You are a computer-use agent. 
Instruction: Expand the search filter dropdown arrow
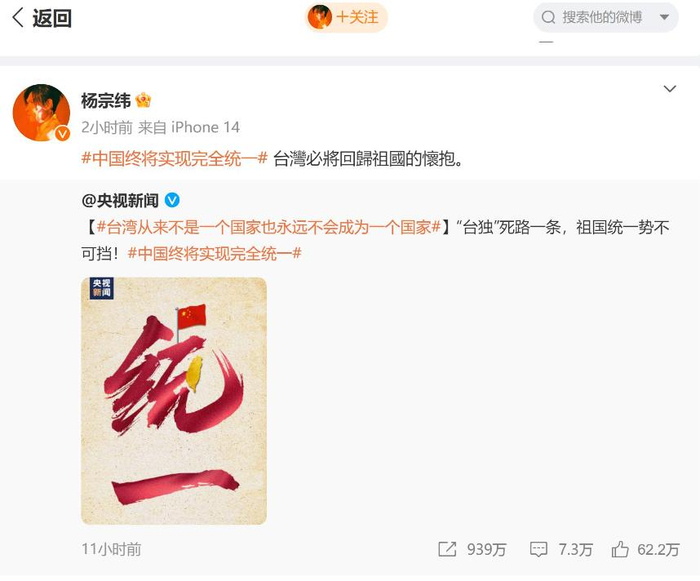tap(664, 17)
